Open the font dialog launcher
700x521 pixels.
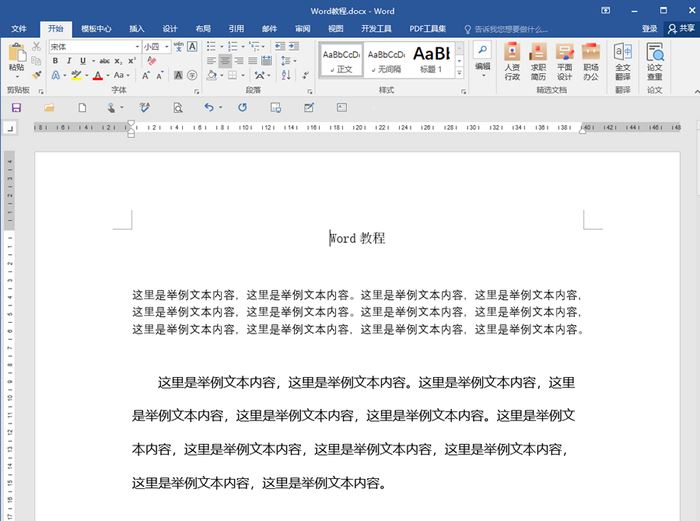(x=196, y=91)
